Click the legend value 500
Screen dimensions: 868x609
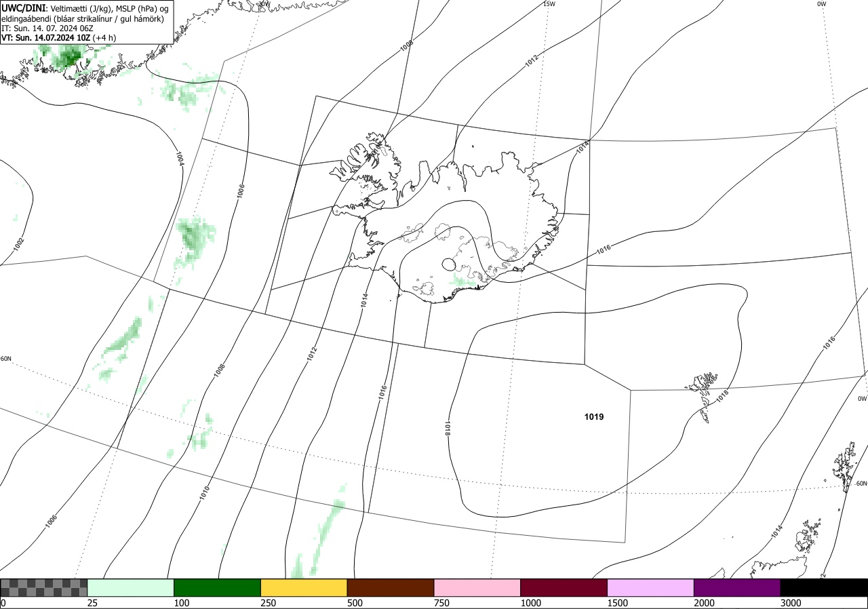coord(355,603)
